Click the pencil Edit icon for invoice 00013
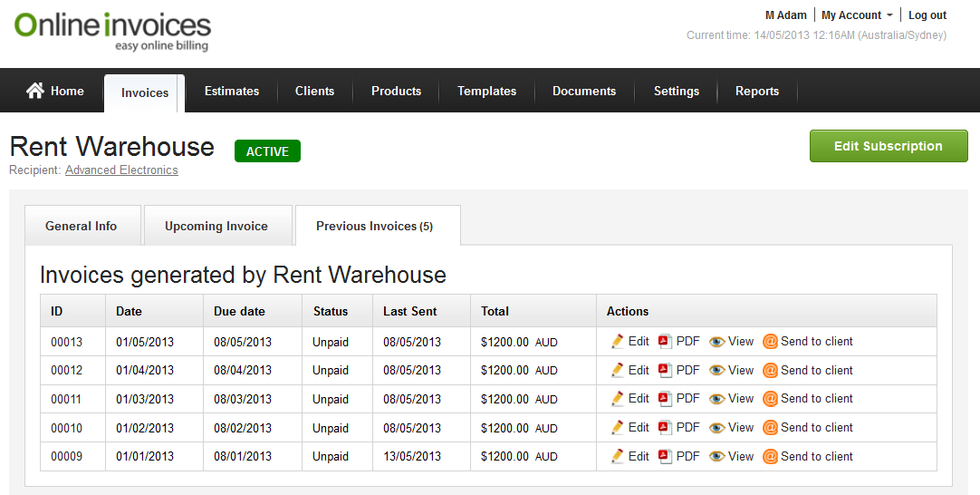The width and height of the screenshot is (980, 495). pos(618,342)
